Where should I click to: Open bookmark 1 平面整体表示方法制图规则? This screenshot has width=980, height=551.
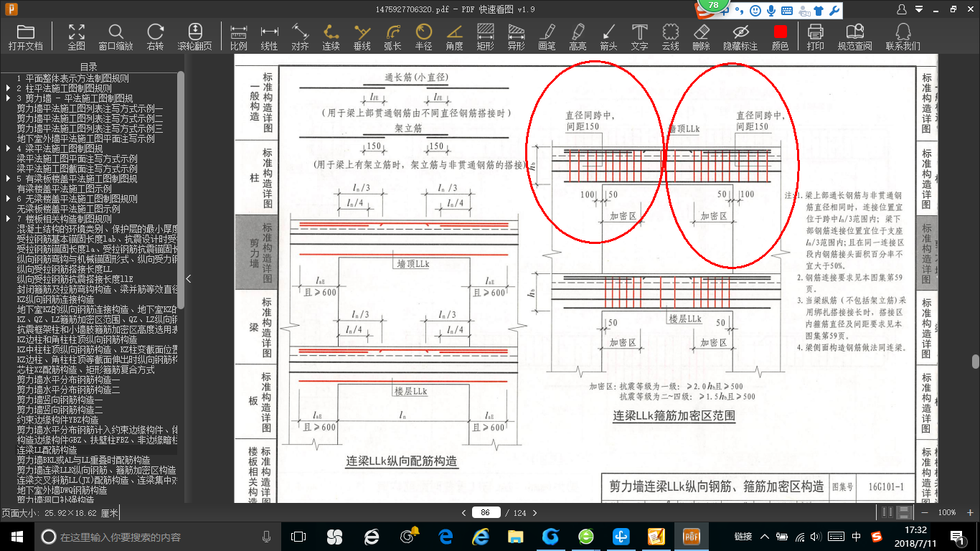(72, 78)
